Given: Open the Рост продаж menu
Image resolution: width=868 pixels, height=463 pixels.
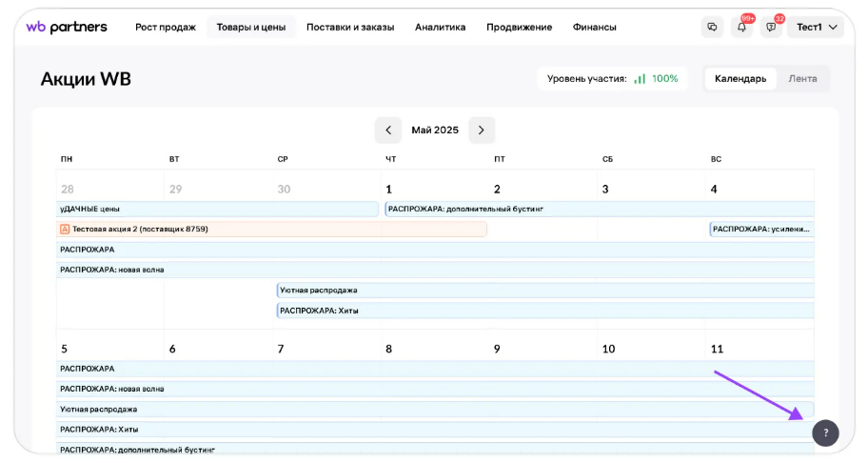Looking at the screenshot, I should point(166,27).
